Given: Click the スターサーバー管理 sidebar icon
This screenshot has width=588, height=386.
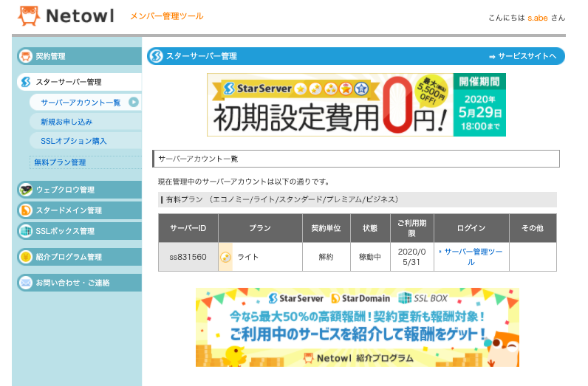Looking at the screenshot, I should click(x=25, y=82).
